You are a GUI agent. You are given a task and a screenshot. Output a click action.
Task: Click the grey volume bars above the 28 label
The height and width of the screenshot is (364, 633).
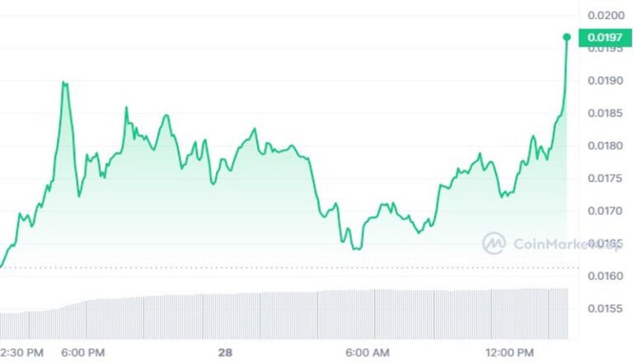(x=225, y=316)
